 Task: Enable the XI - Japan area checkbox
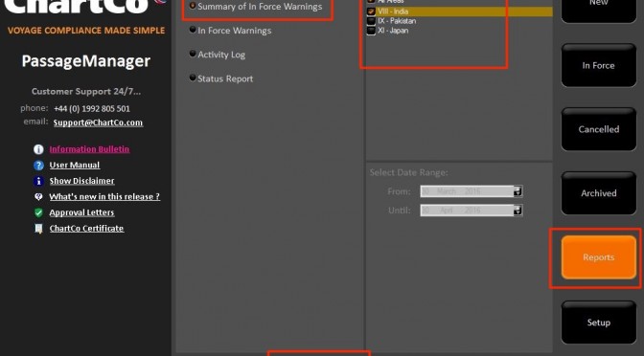coord(371,31)
